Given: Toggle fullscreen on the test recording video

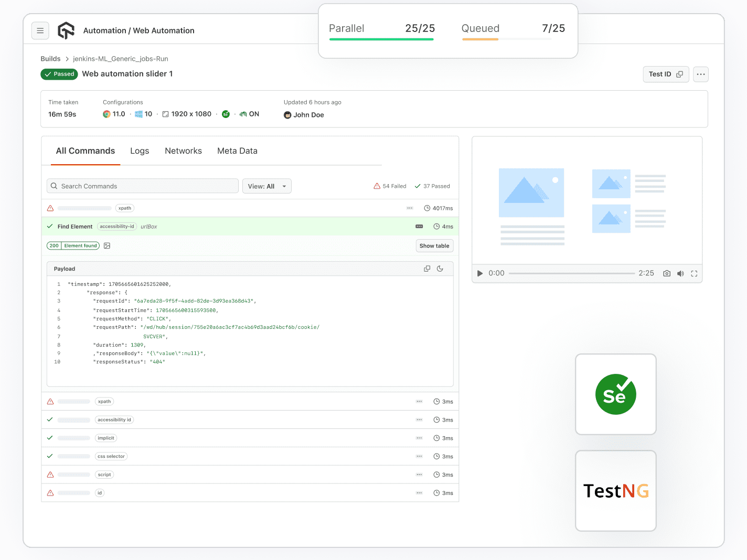Looking at the screenshot, I should point(694,273).
